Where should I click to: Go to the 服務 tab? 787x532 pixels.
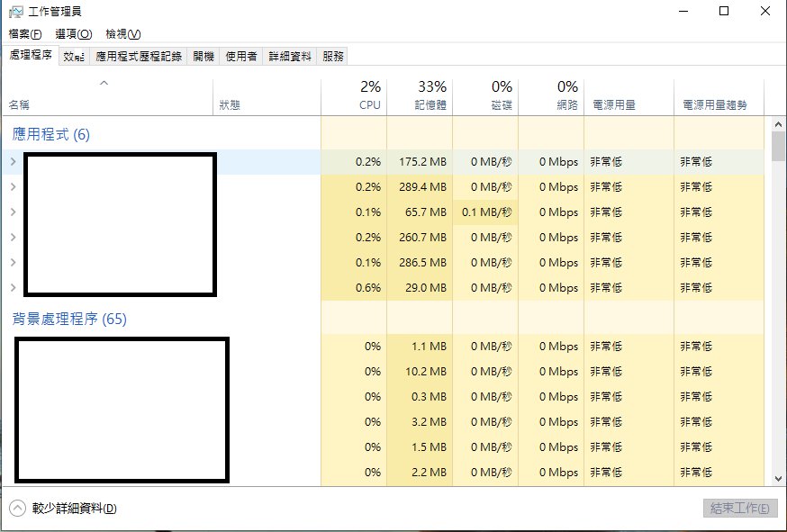332,56
